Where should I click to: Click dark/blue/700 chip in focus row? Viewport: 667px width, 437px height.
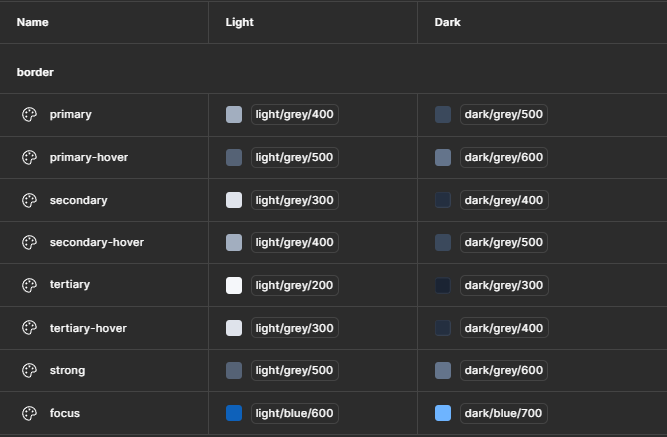(x=504, y=413)
